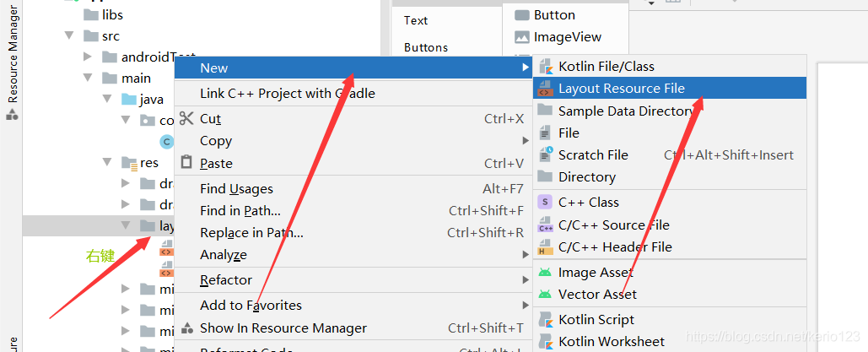Click the Image Asset android icon

pyautogui.click(x=545, y=272)
